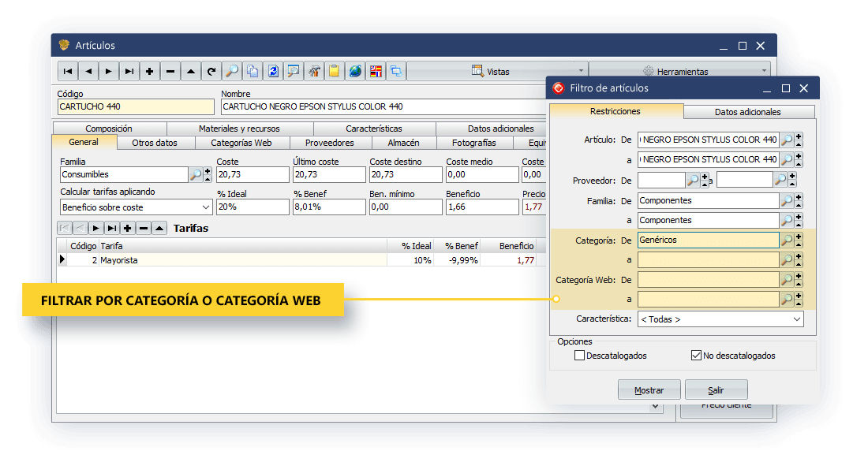868x451 pixels.
Task: Open the search magnifier in main toolbar
Action: point(232,71)
